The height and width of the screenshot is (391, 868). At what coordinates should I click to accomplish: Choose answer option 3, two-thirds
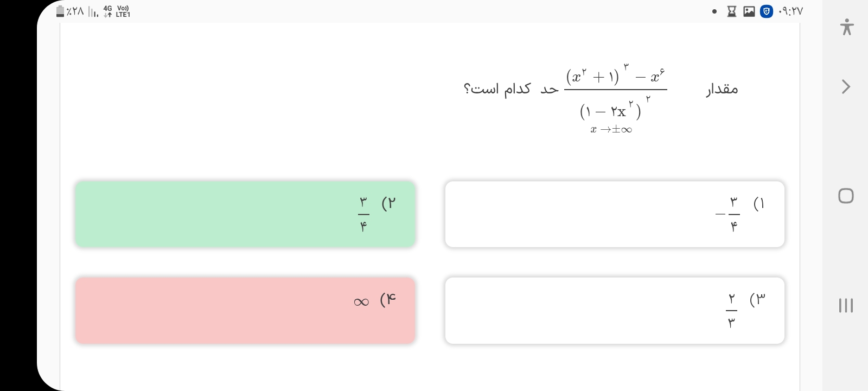tap(615, 311)
